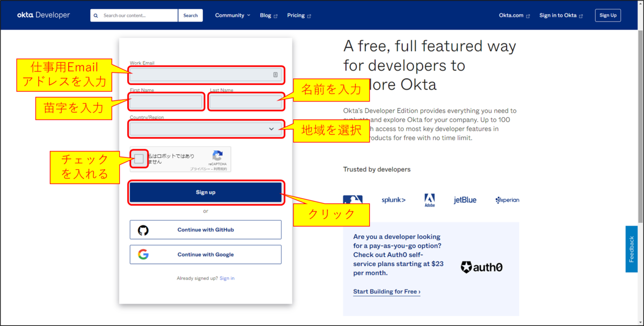644x326 pixels.
Task: Open the Feedback side tab
Action: [632, 249]
